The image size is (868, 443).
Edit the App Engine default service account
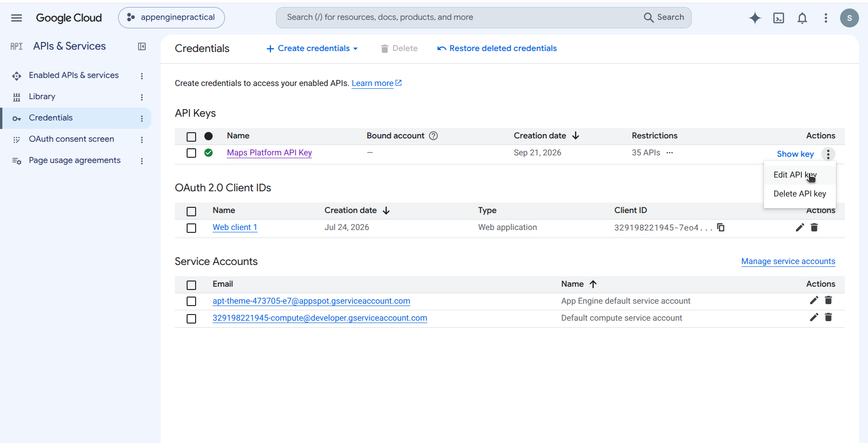[x=814, y=300]
